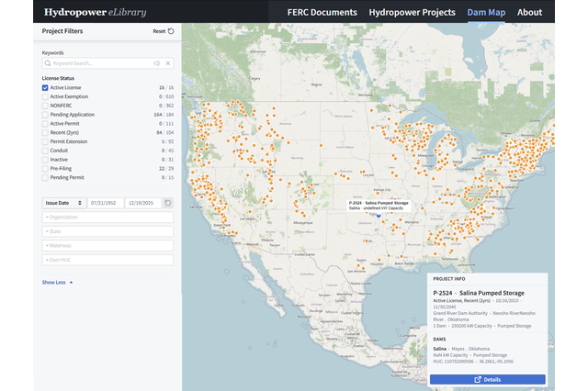Screen dimensions: 588x391
Task: Enable the Pending Permit checkbox
Action: pyautogui.click(x=45, y=177)
